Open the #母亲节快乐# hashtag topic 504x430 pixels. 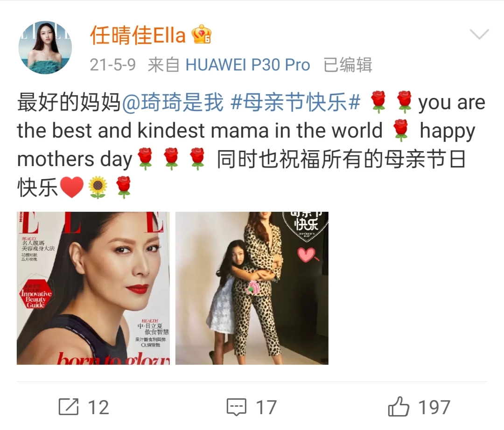296,103
